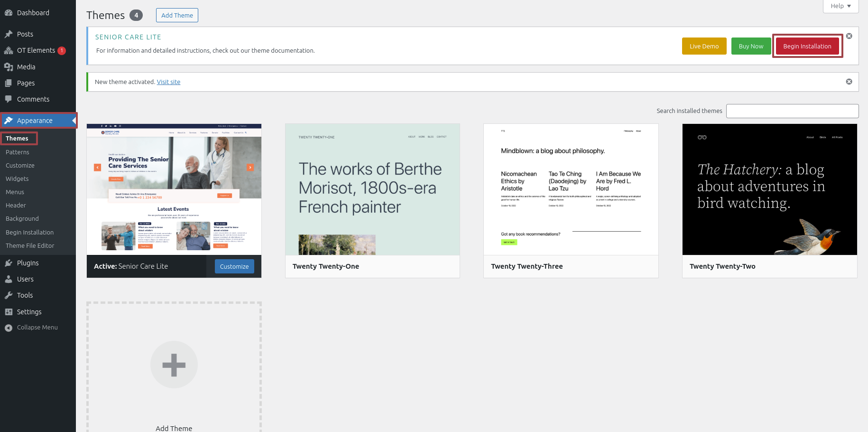Click the OT Elements notification badge
The width and height of the screenshot is (868, 432).
pyautogui.click(x=62, y=50)
